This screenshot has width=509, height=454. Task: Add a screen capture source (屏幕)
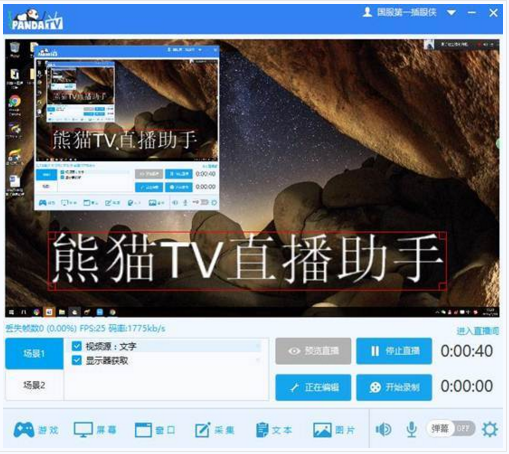[x=95, y=430]
